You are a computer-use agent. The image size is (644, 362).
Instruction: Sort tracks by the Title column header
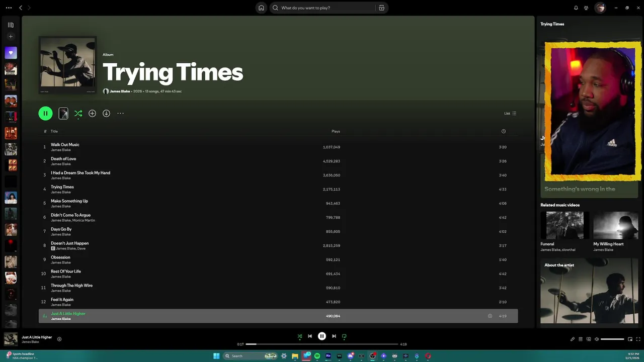point(54,131)
